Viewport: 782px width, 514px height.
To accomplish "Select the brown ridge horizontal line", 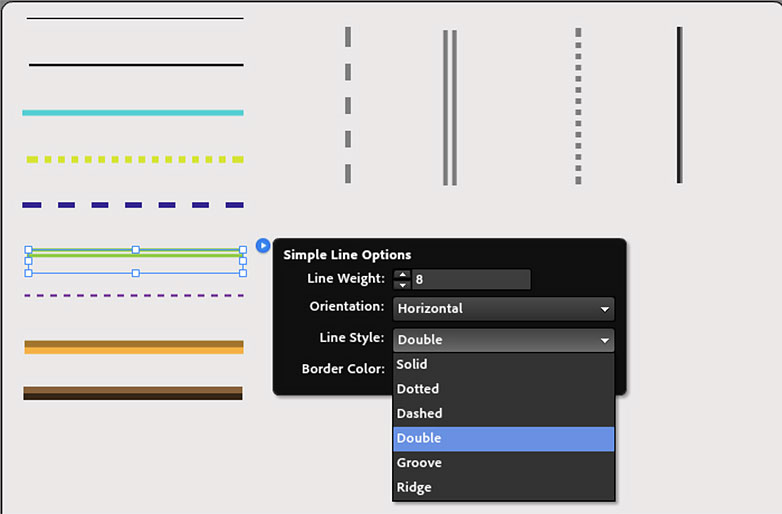I will [x=133, y=393].
